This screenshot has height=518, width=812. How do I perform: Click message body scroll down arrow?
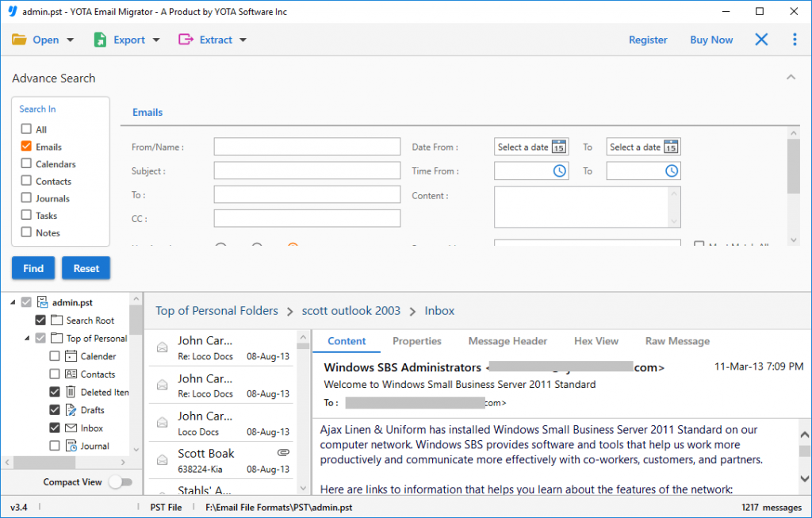[804, 478]
